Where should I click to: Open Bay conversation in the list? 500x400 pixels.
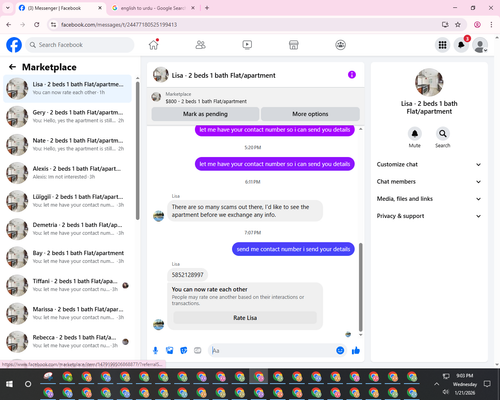tap(68, 257)
